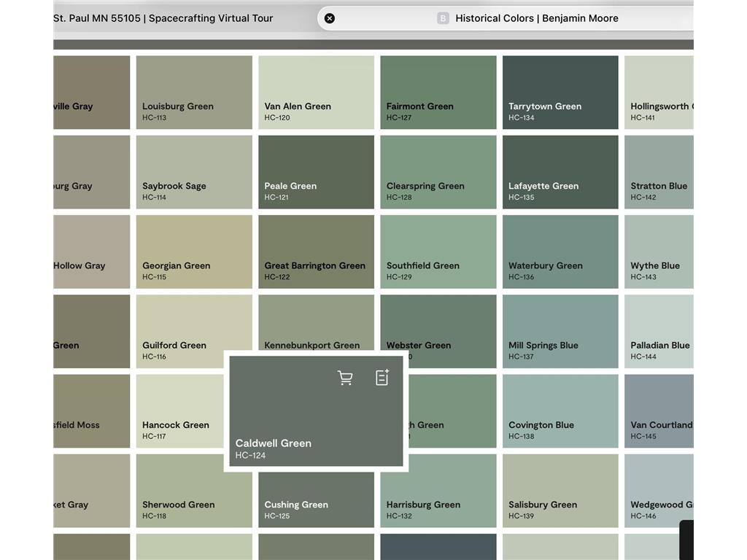This screenshot has width=747, height=560.
Task: Select the swatch ending in 'sfield Moss'
Action: 91,411
